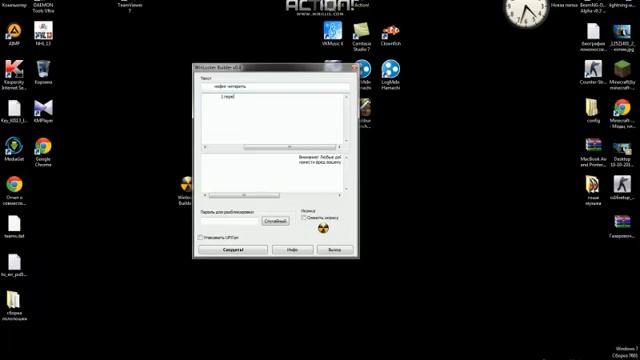Select the Key_KIS13 file icon

pos(14,110)
